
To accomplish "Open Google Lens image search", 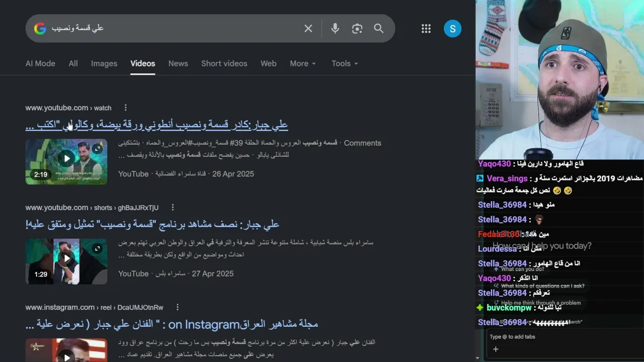I will pyautogui.click(x=357, y=29).
